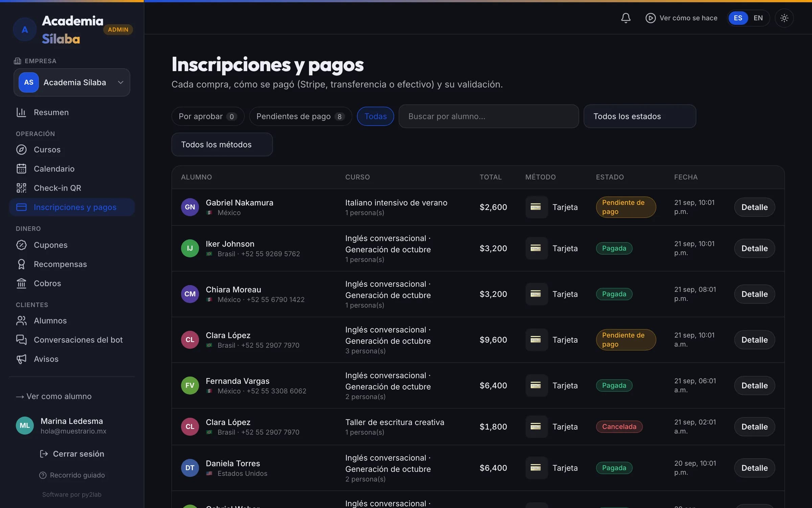The height and width of the screenshot is (508, 812).
Task: Expand the Academia Sílaba company selector
Action: point(72,82)
